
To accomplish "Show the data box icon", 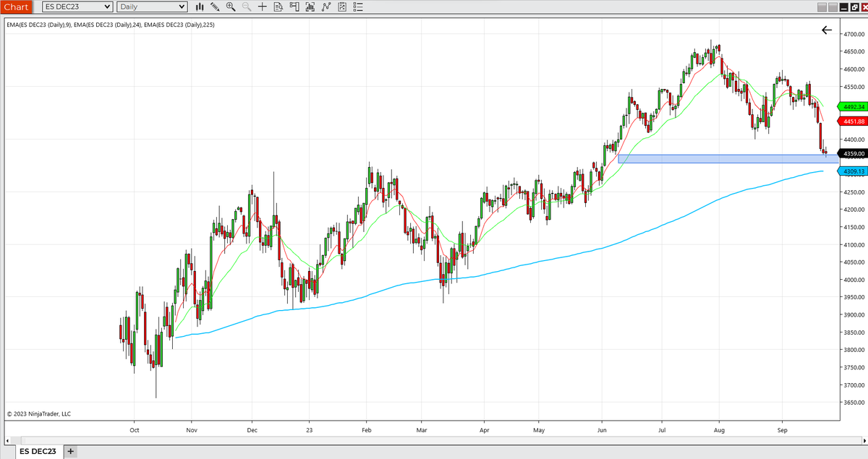I will 278,7.
